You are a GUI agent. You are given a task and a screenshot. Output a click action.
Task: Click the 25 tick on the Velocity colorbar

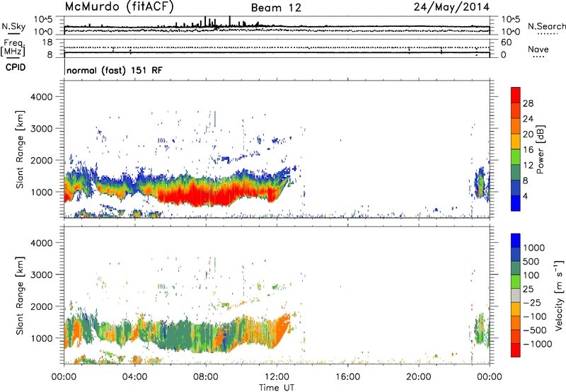pos(528,289)
